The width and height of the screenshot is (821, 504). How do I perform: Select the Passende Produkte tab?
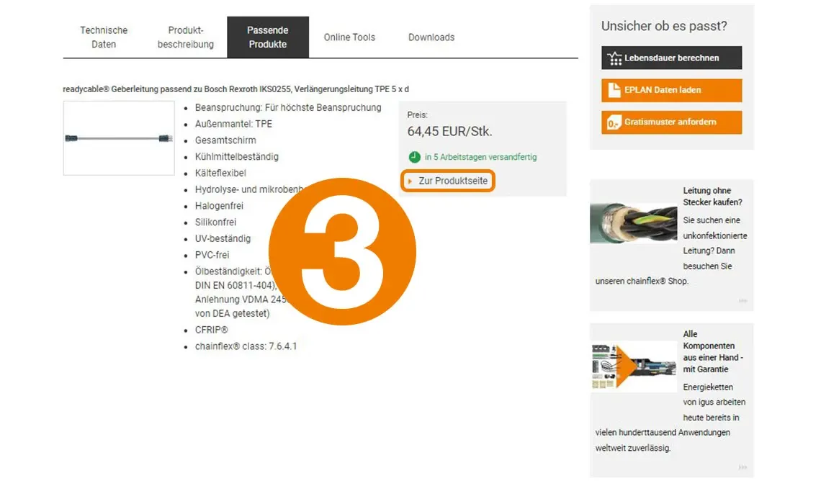point(268,37)
